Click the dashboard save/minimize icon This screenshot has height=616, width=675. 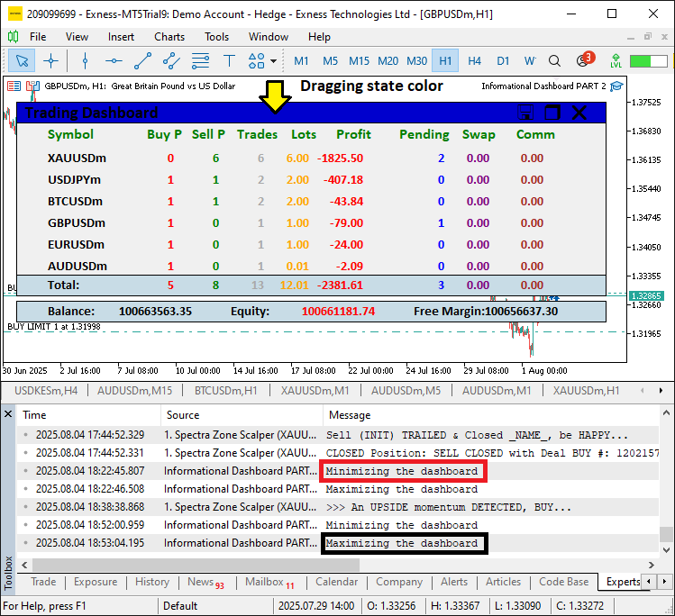(525, 113)
